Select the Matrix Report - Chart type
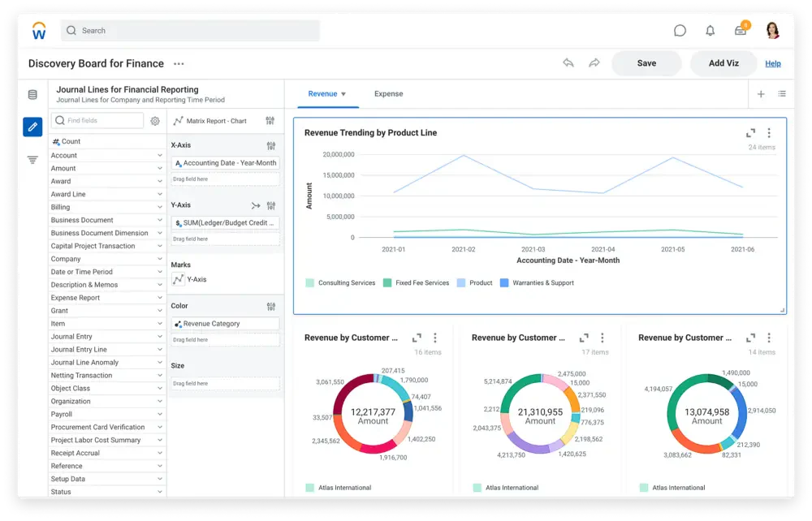 pyautogui.click(x=217, y=121)
